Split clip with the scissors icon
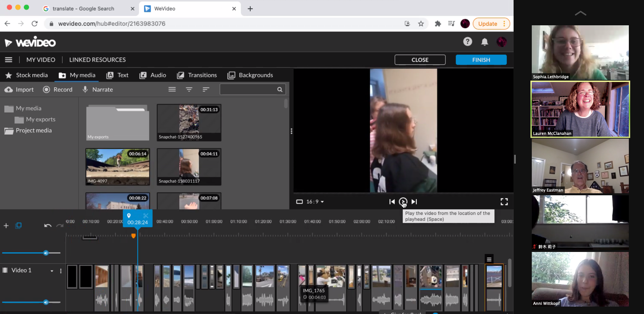 click(x=146, y=216)
